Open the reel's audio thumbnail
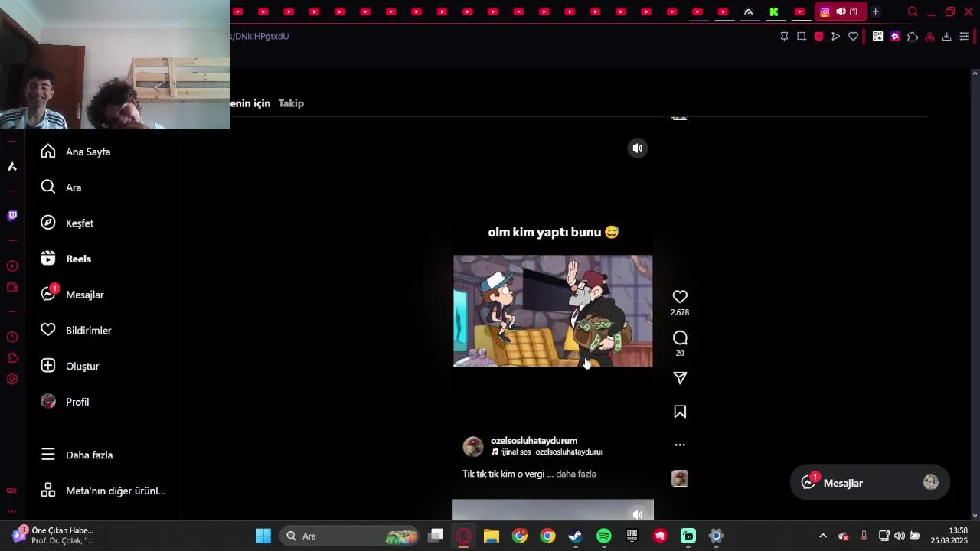This screenshot has height=551, width=980. [x=680, y=479]
